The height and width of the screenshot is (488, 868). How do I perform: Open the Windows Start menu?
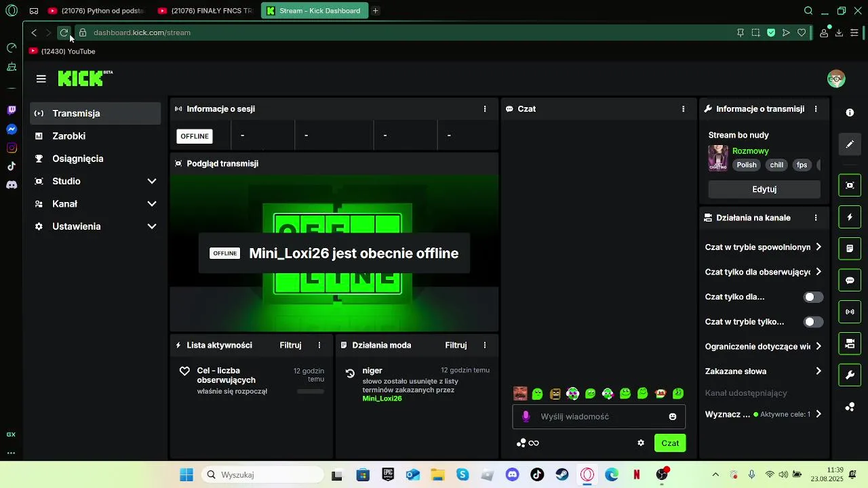tap(186, 475)
